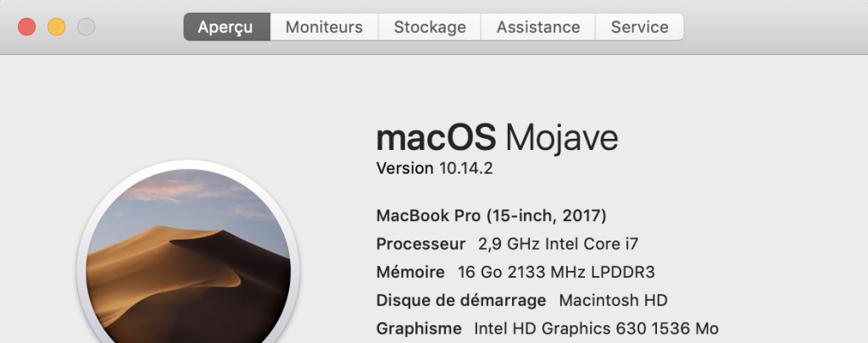The height and width of the screenshot is (343, 868).
Task: Switch to the Aperçu tab
Action: point(226,27)
